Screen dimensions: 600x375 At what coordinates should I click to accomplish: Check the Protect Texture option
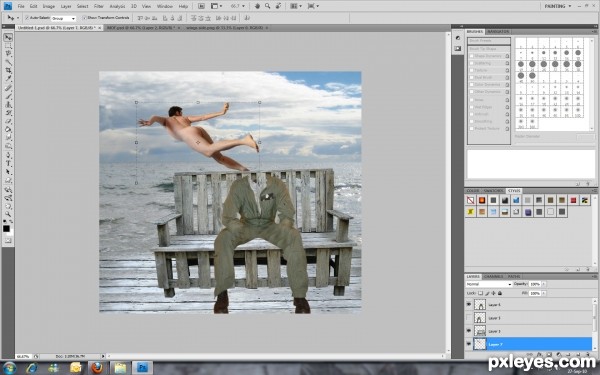(472, 129)
